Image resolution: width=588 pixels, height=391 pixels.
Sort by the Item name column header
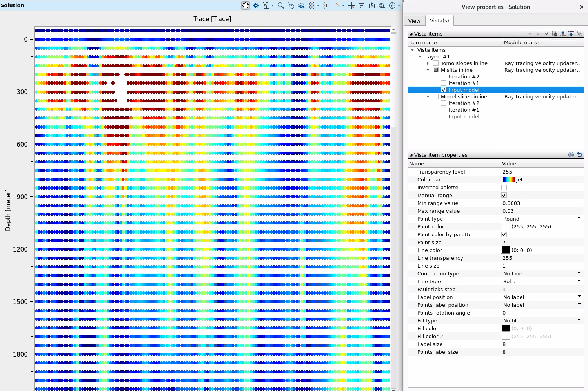click(455, 42)
